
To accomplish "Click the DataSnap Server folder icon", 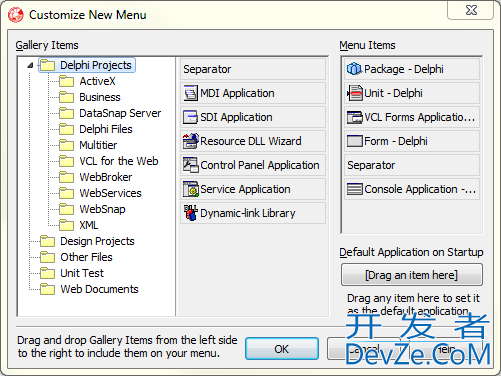I will coord(66,113).
